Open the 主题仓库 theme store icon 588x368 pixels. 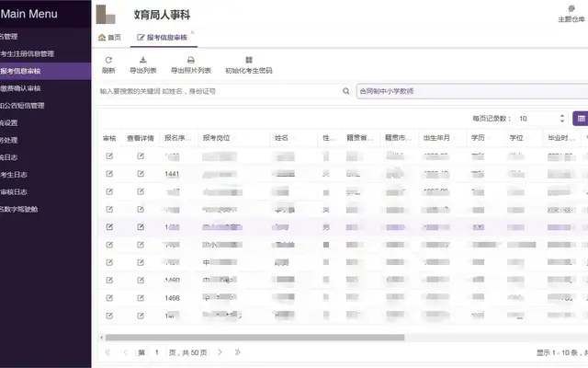[571, 8]
